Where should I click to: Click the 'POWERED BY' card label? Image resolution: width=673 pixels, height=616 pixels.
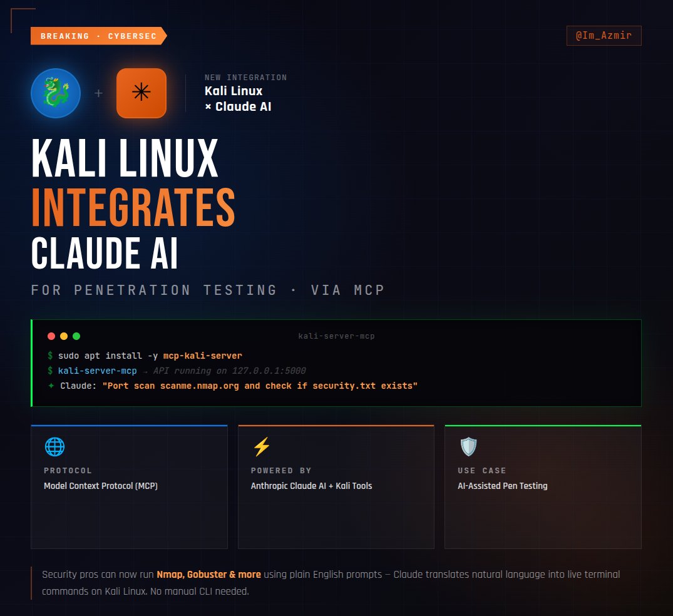281,471
